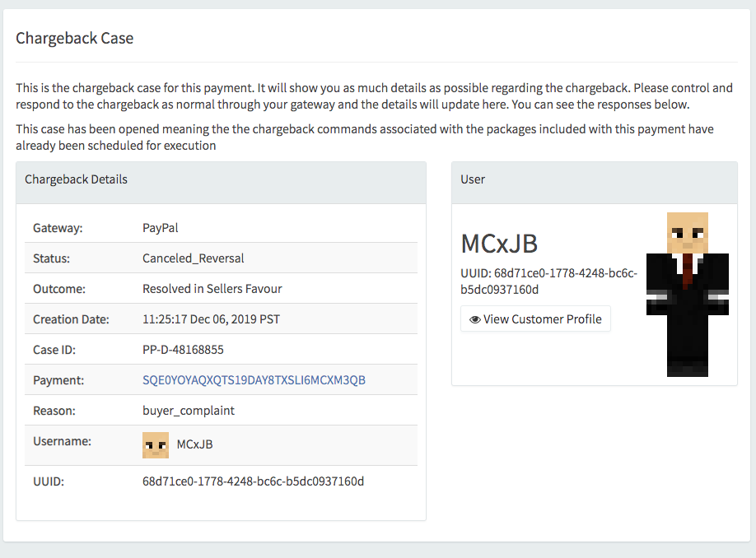Click the PayPal gateway value
The image size is (756, 558).
[160, 228]
